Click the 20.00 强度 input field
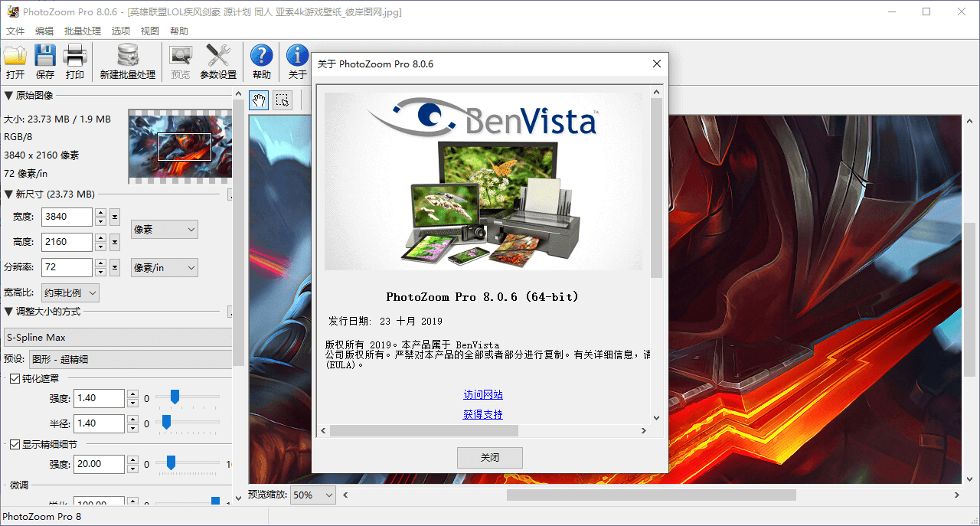The width and height of the screenshot is (980, 526). coord(99,464)
